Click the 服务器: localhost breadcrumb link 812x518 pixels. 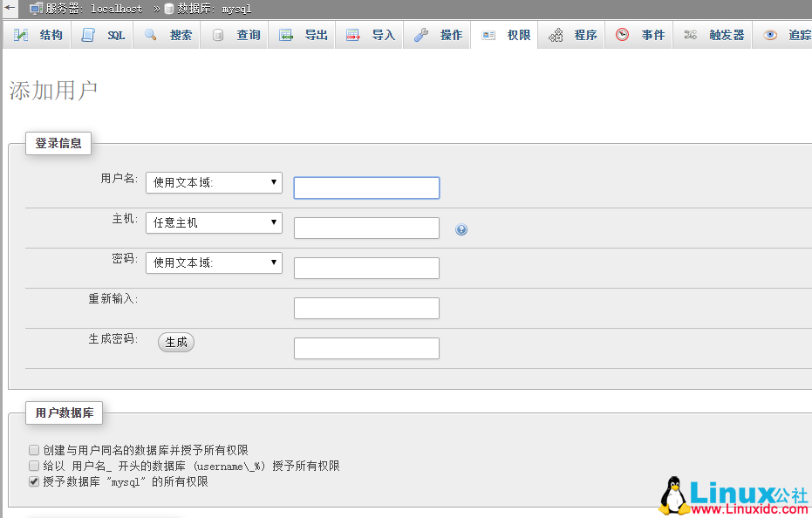(94, 9)
